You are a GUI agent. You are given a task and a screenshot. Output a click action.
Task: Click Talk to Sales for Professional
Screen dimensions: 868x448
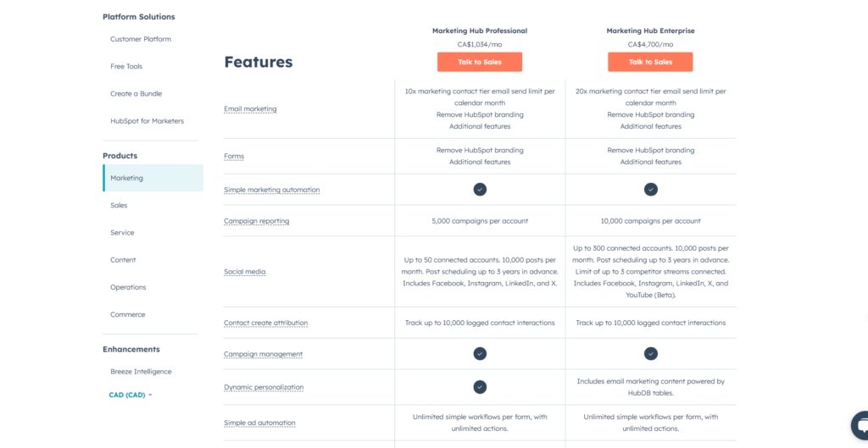click(x=480, y=62)
